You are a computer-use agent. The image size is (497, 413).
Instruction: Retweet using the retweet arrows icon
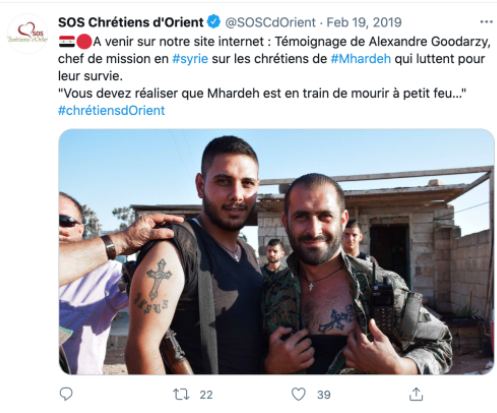click(x=181, y=394)
